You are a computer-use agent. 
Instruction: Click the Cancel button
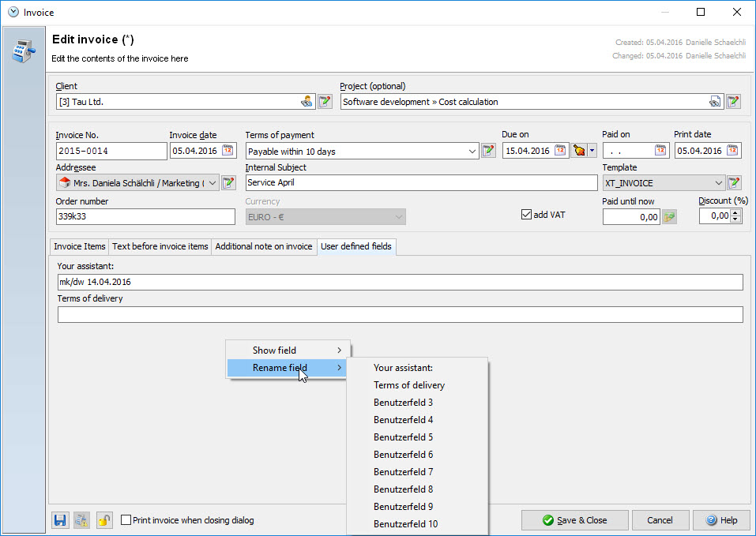click(660, 520)
